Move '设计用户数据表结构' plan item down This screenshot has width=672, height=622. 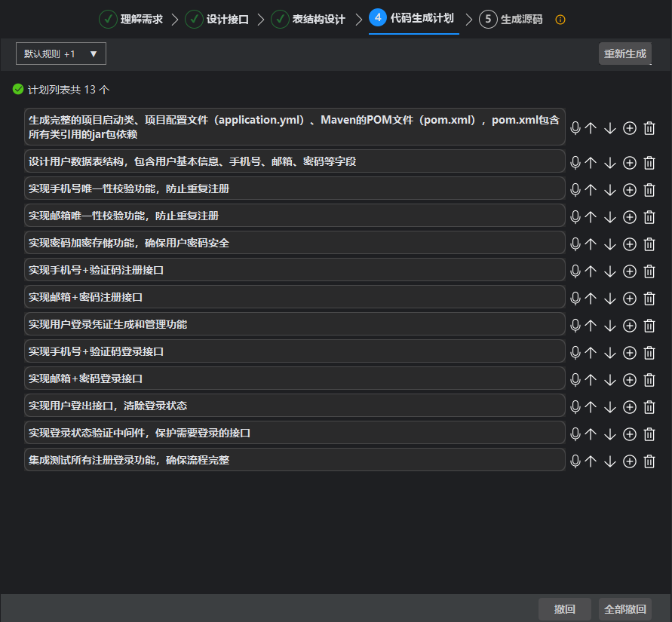coord(610,163)
